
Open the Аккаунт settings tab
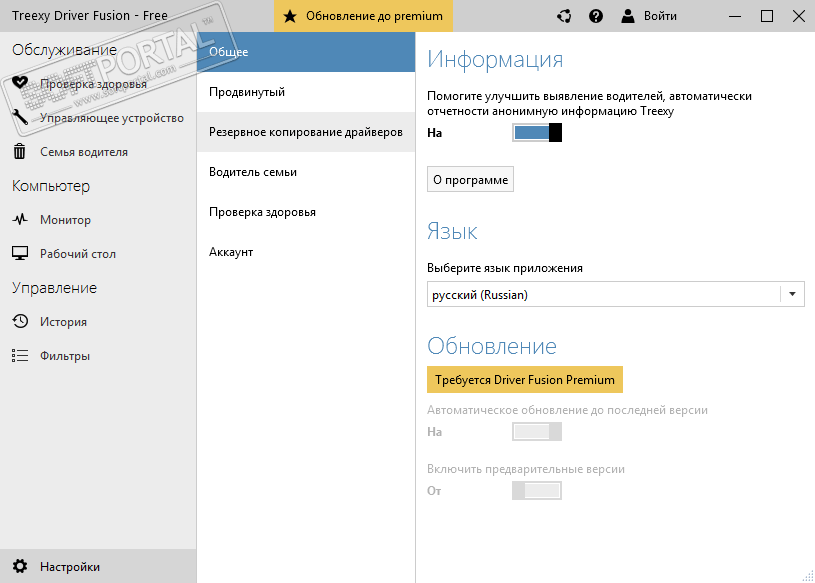pyautogui.click(x=306, y=252)
